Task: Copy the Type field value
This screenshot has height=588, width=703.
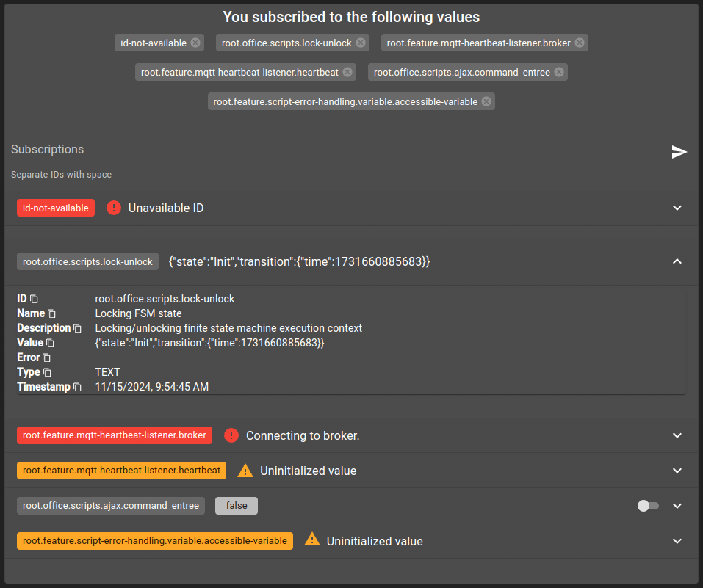Action: (47, 372)
